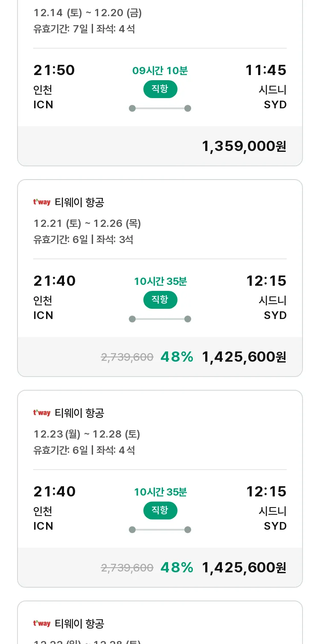Click the 48% discount on the 12.21 flight
320x644 pixels.
(x=177, y=357)
